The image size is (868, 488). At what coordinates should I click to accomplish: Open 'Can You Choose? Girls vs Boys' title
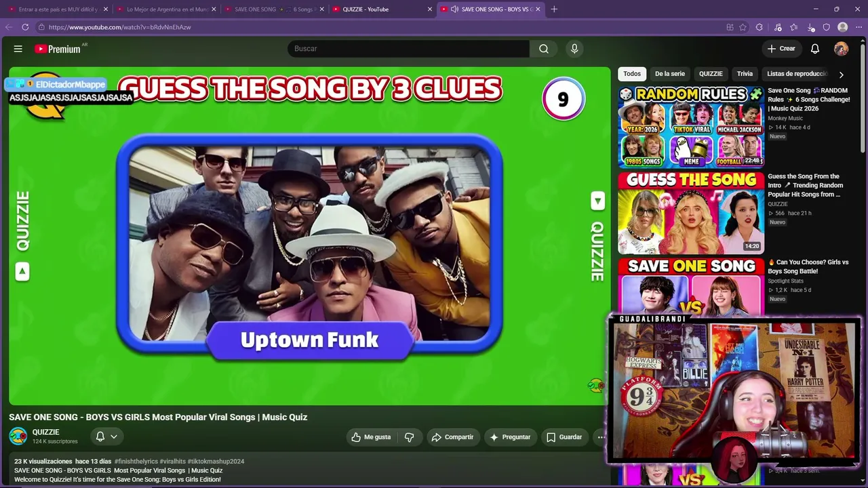(808, 266)
